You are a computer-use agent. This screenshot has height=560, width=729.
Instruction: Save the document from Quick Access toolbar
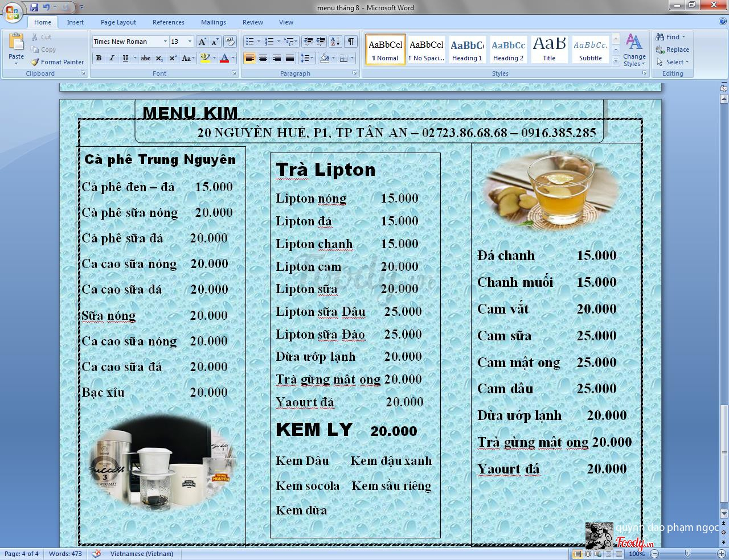[35, 7]
